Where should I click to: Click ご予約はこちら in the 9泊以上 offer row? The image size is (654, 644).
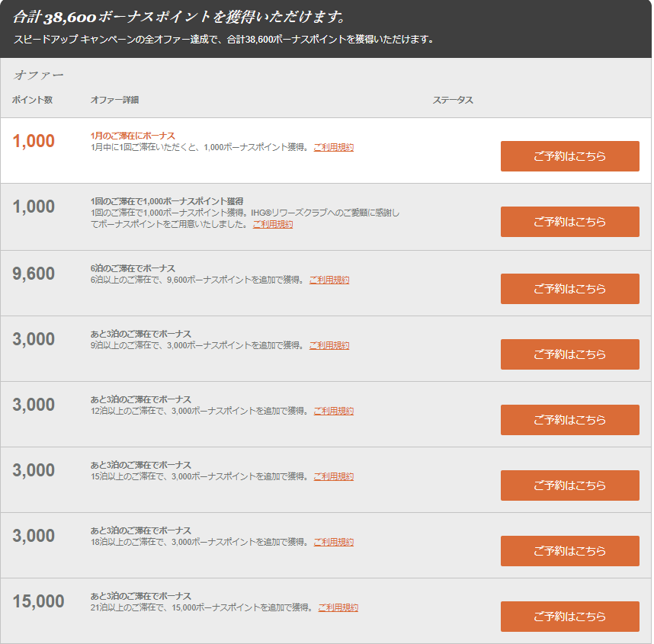(569, 354)
